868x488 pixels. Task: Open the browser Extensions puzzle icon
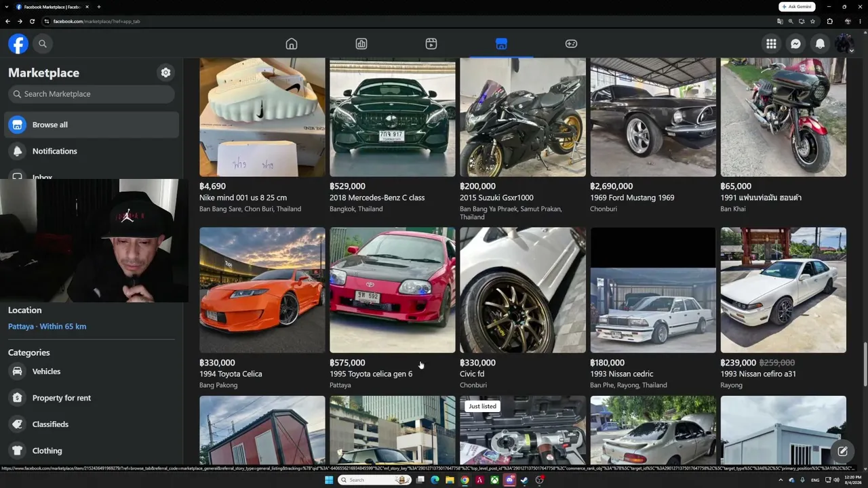[x=829, y=21]
